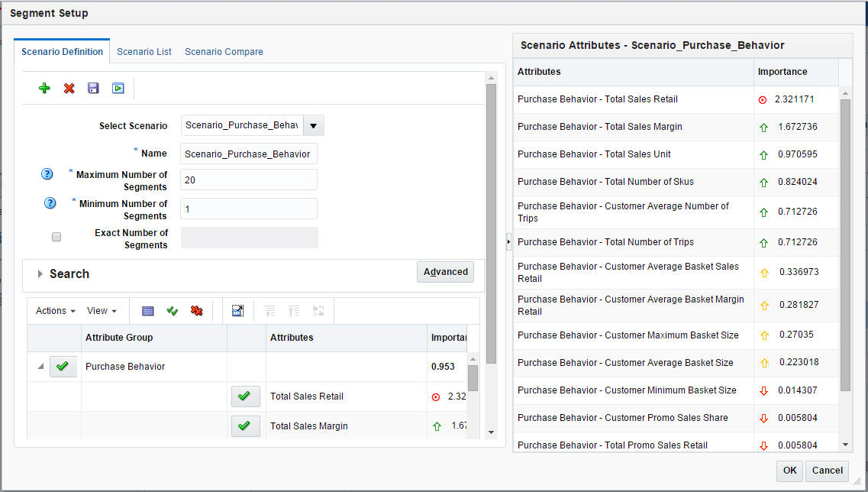Click green up arrow beside 0.970595
The width and height of the screenshot is (868, 492).
(x=764, y=155)
